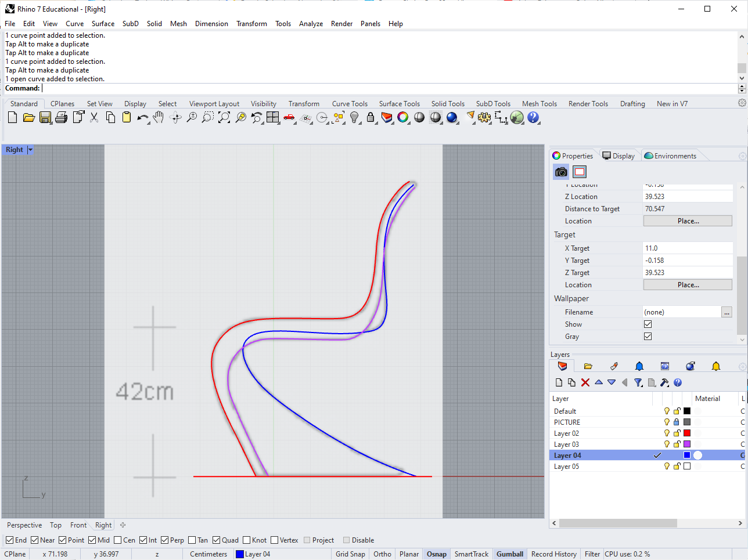Click the red car named views icon
This screenshot has height=560, width=748.
pos(289,118)
